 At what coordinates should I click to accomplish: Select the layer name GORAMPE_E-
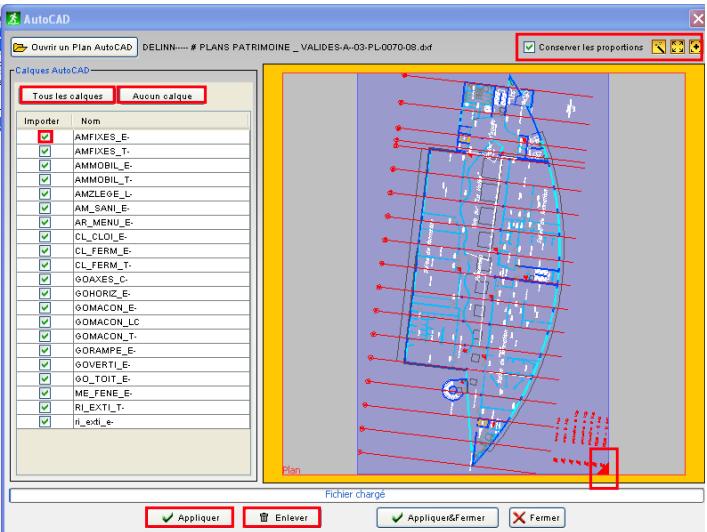tap(105, 350)
